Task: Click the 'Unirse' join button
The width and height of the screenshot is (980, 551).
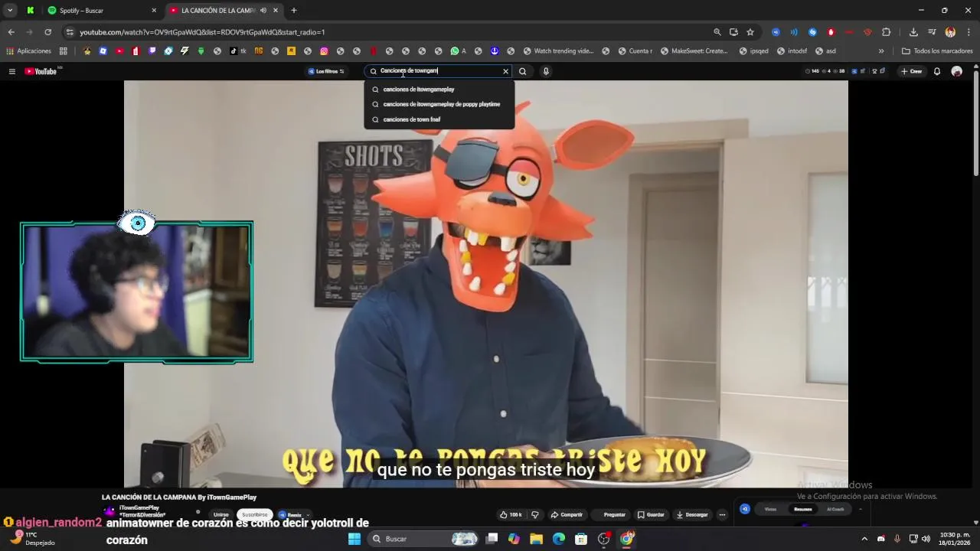Action: (220, 515)
